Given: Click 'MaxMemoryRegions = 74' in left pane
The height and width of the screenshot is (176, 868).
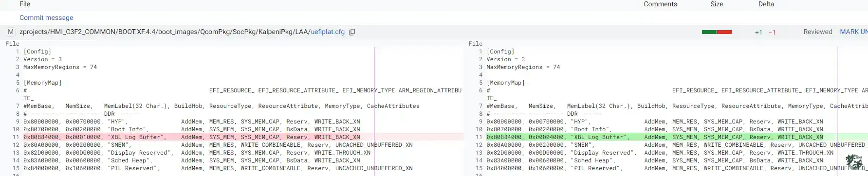Looking at the screenshot, I should 60,67.
